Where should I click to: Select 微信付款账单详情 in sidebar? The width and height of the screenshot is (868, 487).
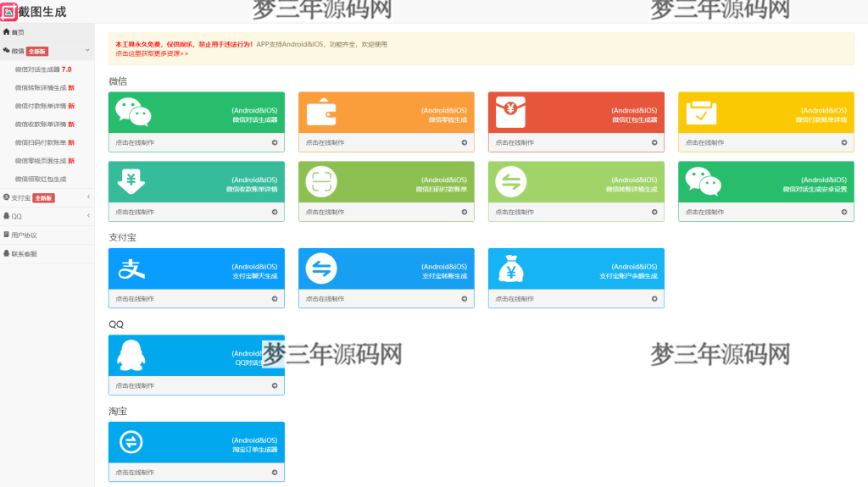(x=44, y=106)
